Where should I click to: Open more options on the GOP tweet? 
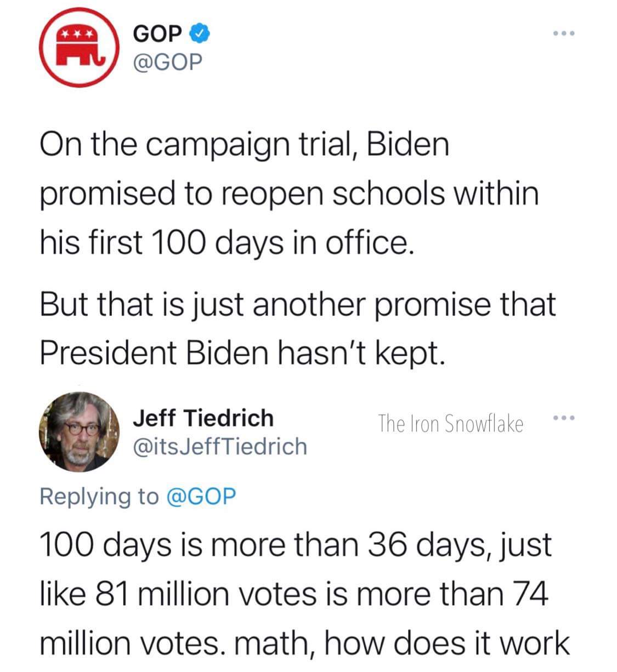tap(563, 34)
